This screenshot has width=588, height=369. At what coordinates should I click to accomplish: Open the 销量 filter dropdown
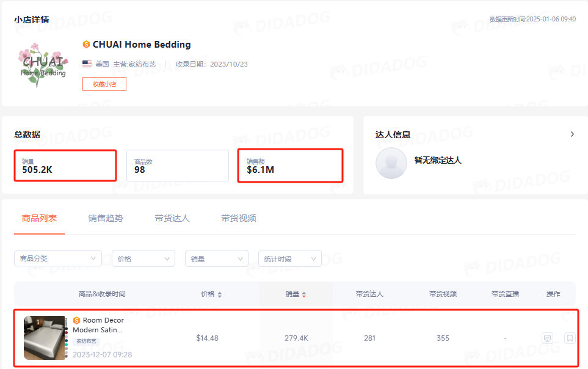pyautogui.click(x=217, y=258)
